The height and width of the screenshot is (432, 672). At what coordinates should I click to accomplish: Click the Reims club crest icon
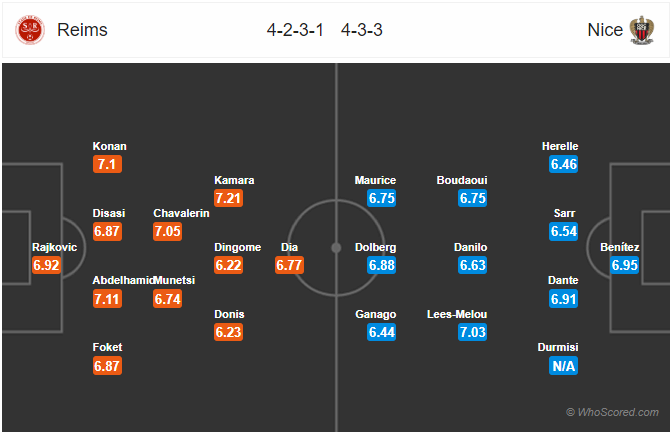(x=30, y=30)
